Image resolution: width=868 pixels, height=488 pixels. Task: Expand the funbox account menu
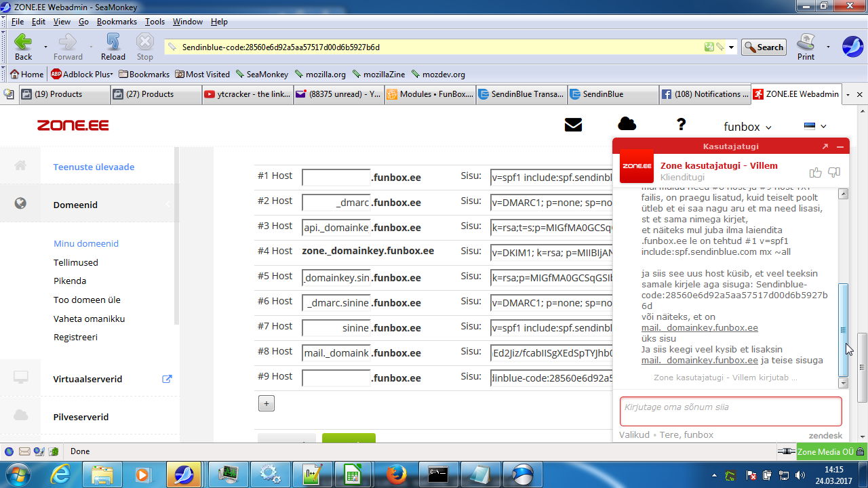[x=748, y=127]
